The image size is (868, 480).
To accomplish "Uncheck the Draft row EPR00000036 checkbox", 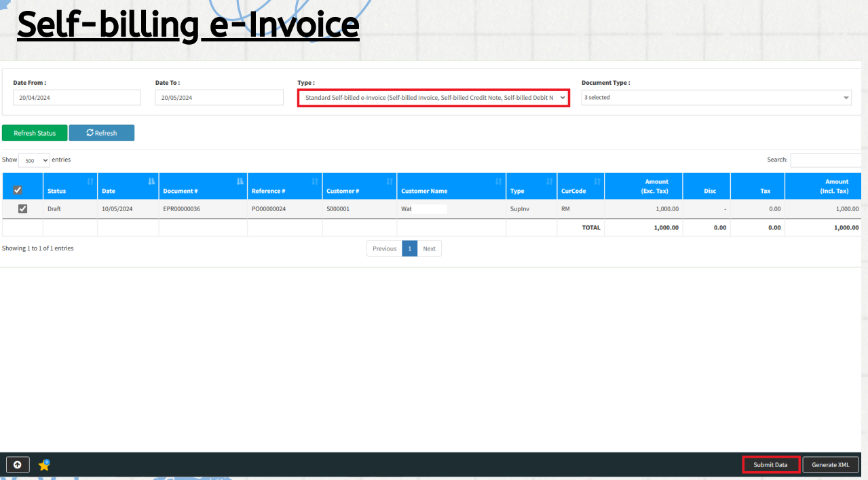I will [22, 209].
